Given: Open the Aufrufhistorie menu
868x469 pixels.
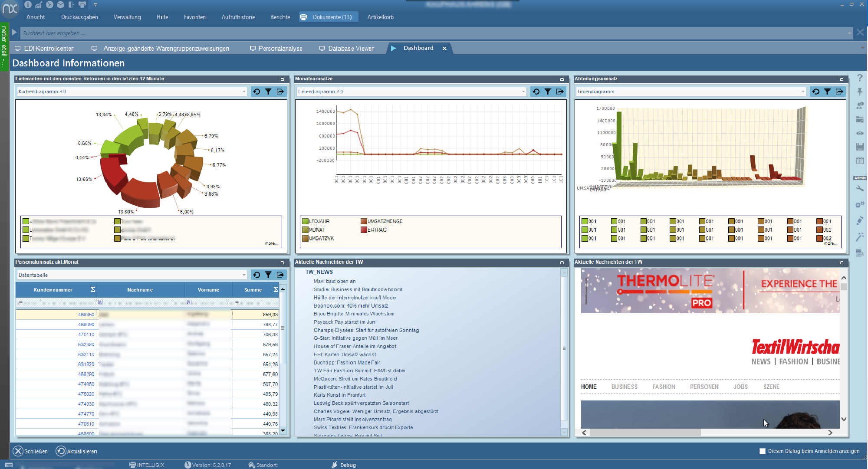Looking at the screenshot, I should 238,17.
